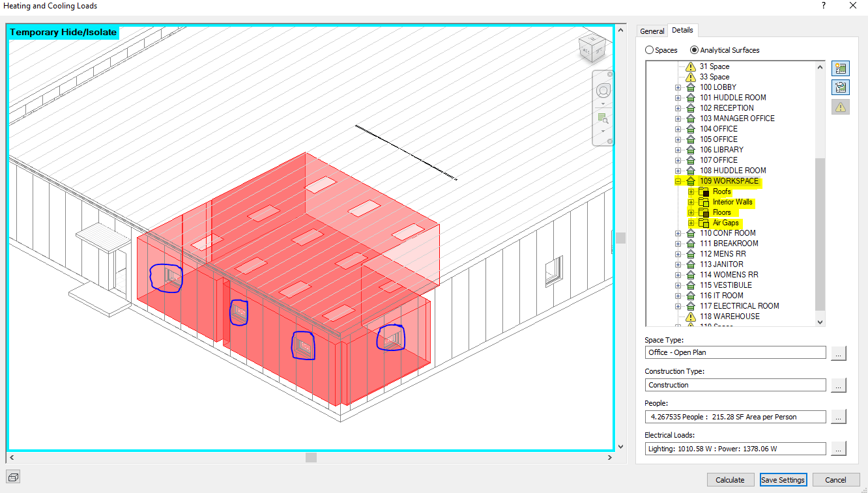
Task: Select 102 RECEPTION in the tree
Action: [727, 108]
